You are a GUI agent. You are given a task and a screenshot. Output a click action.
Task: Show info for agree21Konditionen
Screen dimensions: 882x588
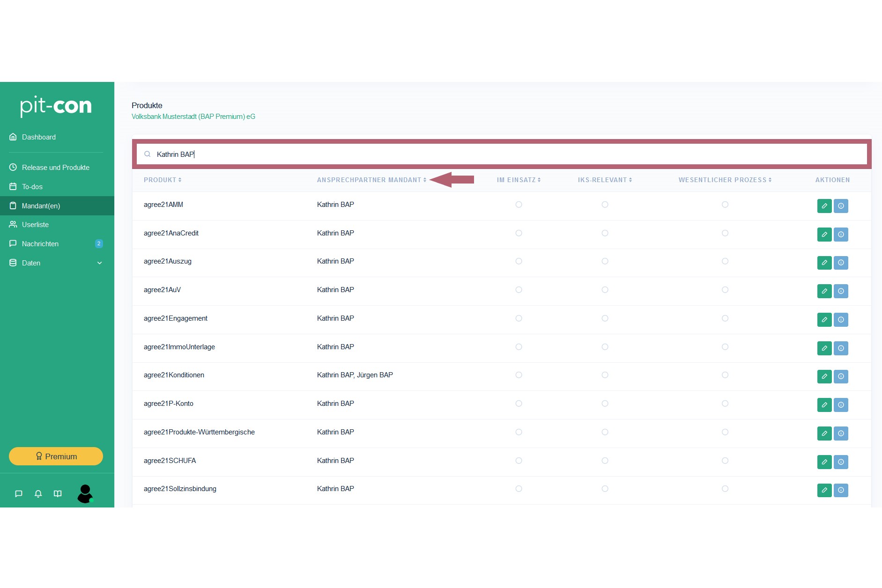coord(841,376)
